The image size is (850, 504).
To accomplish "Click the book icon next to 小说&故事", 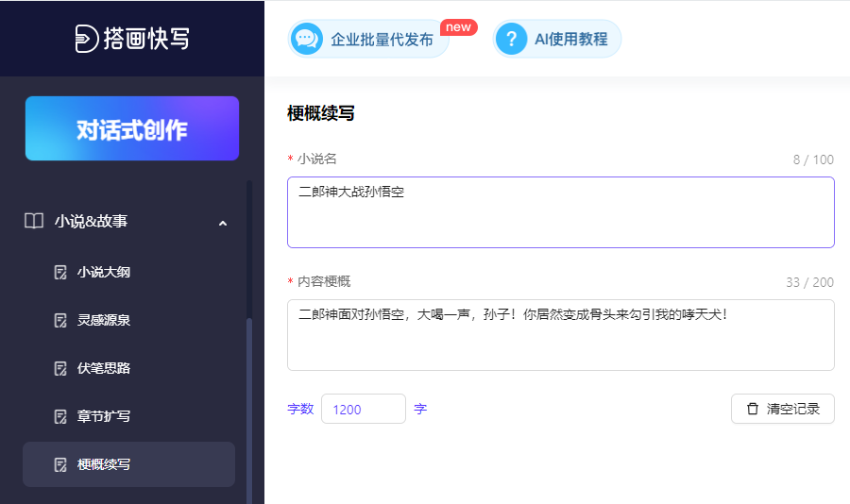I will point(34,221).
